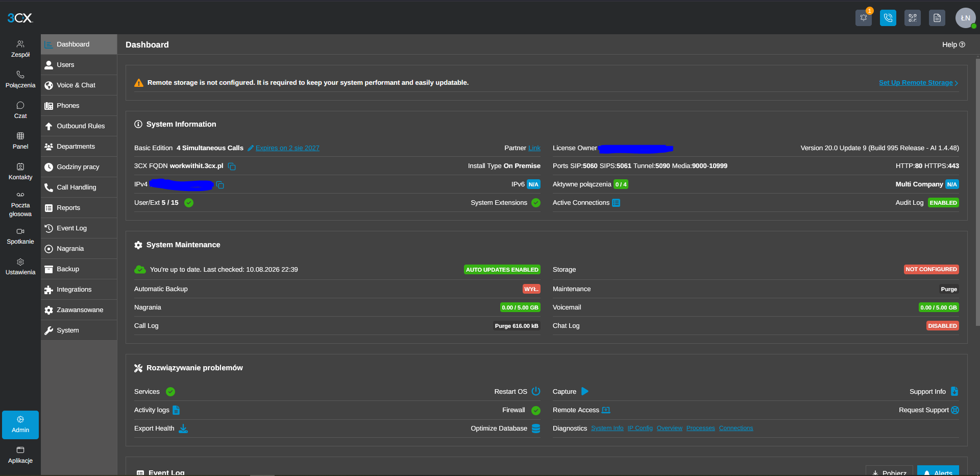Download Support Info file icon
The height and width of the screenshot is (476, 980).
coord(954,391)
